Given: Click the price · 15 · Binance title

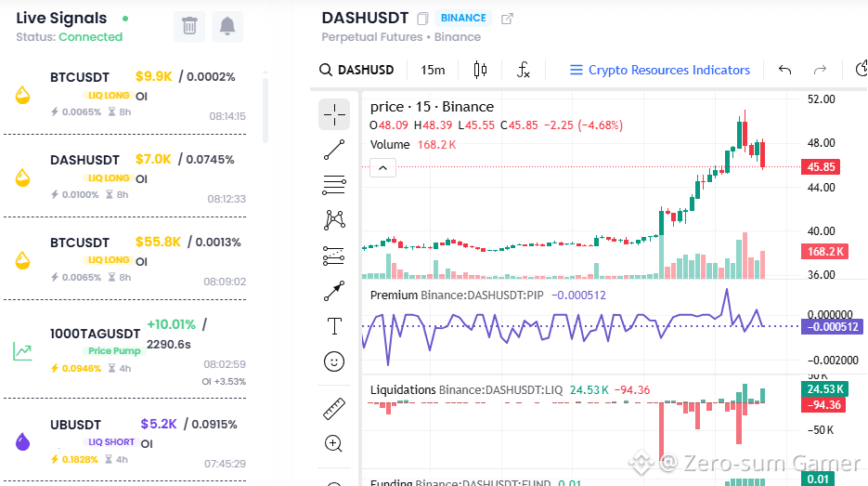Looking at the screenshot, I should (x=432, y=106).
